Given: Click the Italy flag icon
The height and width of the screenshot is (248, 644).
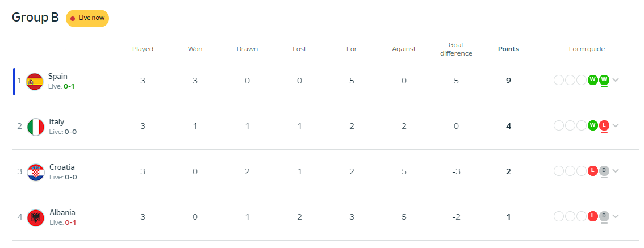Looking at the screenshot, I should pos(36,127).
